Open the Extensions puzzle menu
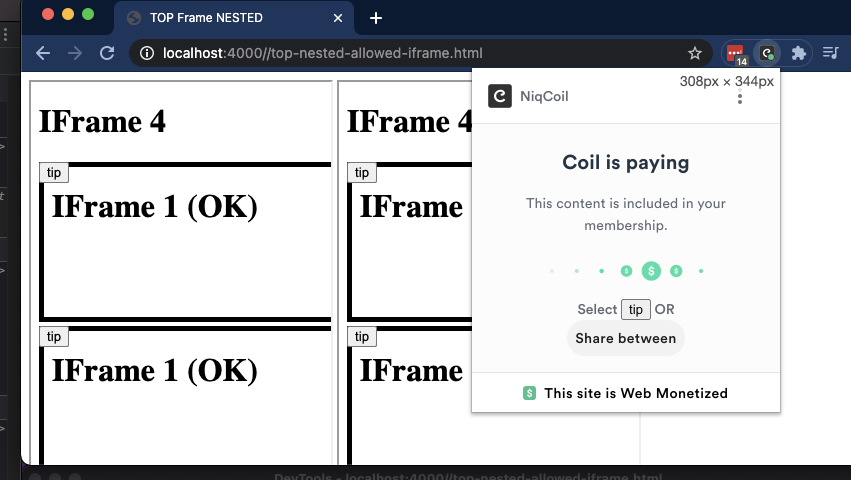Image resolution: width=851 pixels, height=480 pixels. (798, 53)
